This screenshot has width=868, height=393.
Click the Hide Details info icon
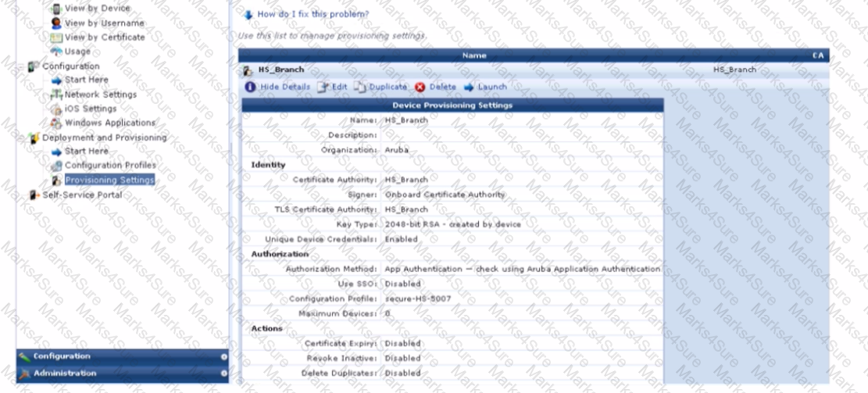point(251,87)
